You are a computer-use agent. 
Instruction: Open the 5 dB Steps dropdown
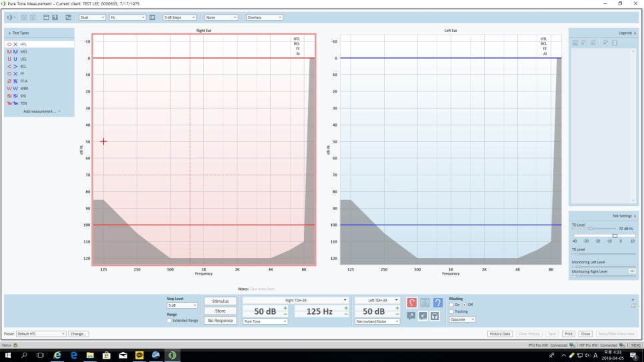pyautogui.click(x=179, y=17)
